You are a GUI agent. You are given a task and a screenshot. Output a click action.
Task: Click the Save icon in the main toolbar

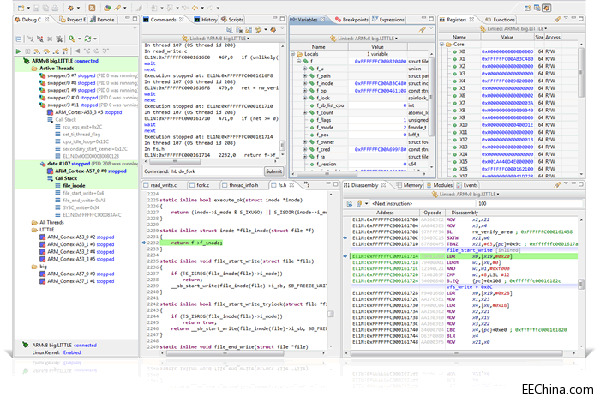(x=36, y=8)
